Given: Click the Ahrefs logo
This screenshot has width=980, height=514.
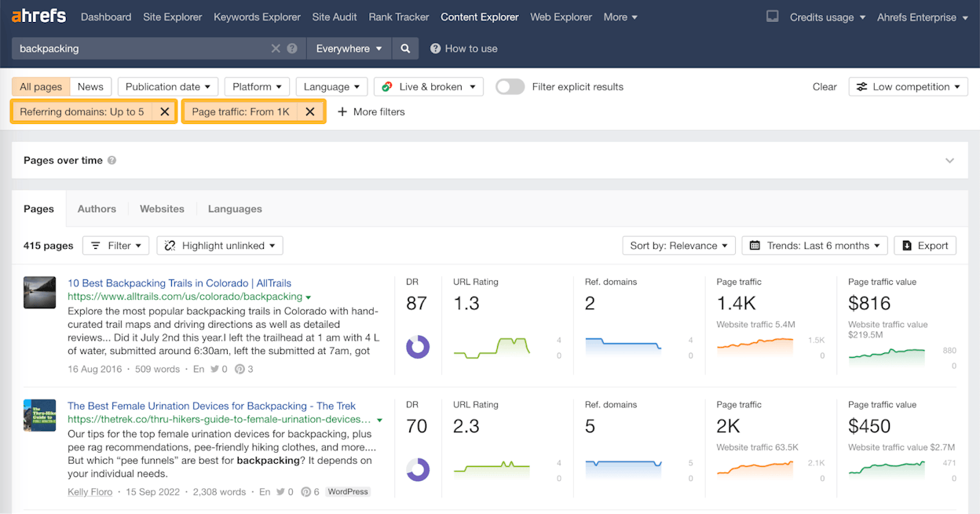Looking at the screenshot, I should point(39,16).
